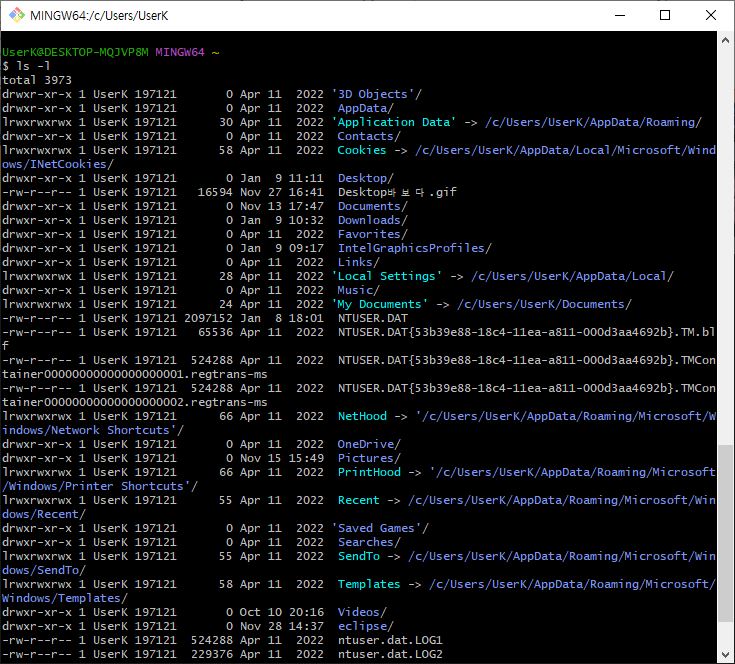Click the scrollbar down arrow
The image size is (735, 664).
[726, 654]
